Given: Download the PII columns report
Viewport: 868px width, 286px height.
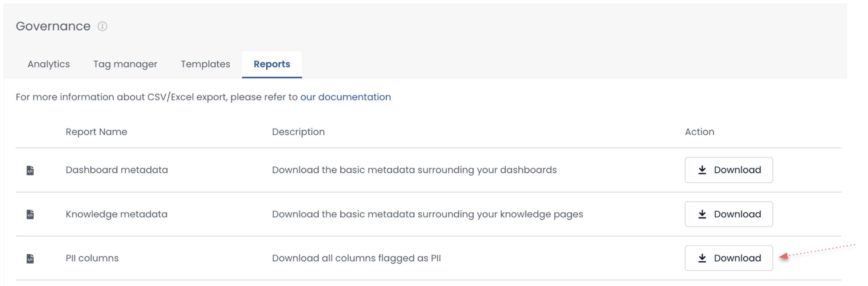Looking at the screenshot, I should [728, 258].
